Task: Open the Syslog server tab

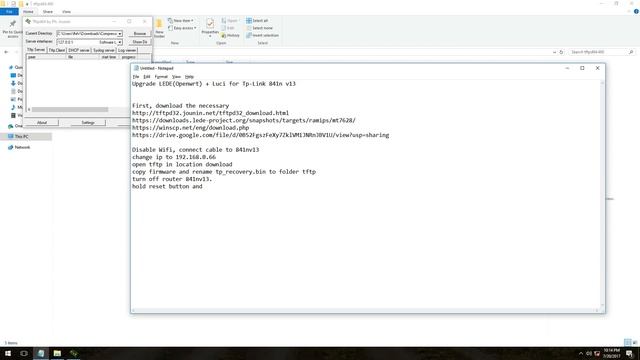Action: 104,50
